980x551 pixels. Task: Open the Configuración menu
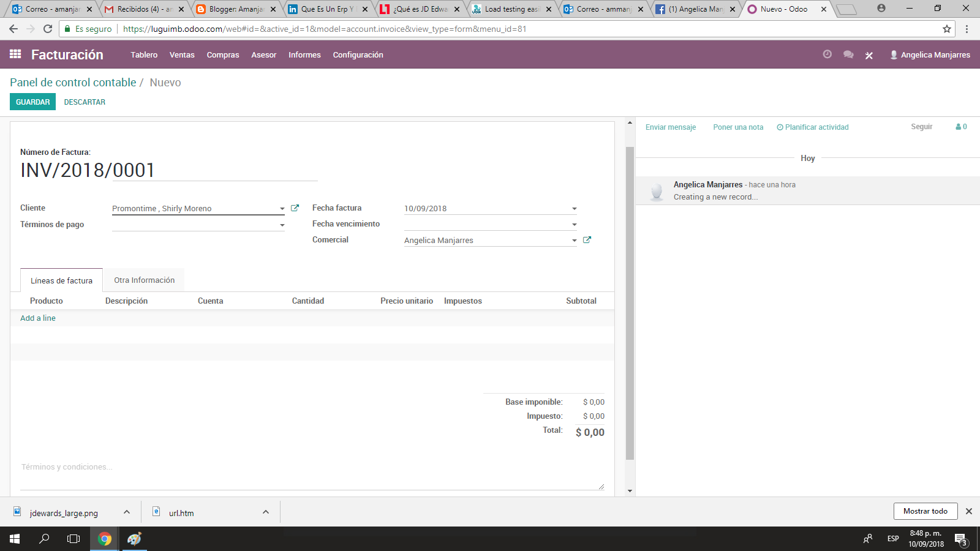(358, 54)
